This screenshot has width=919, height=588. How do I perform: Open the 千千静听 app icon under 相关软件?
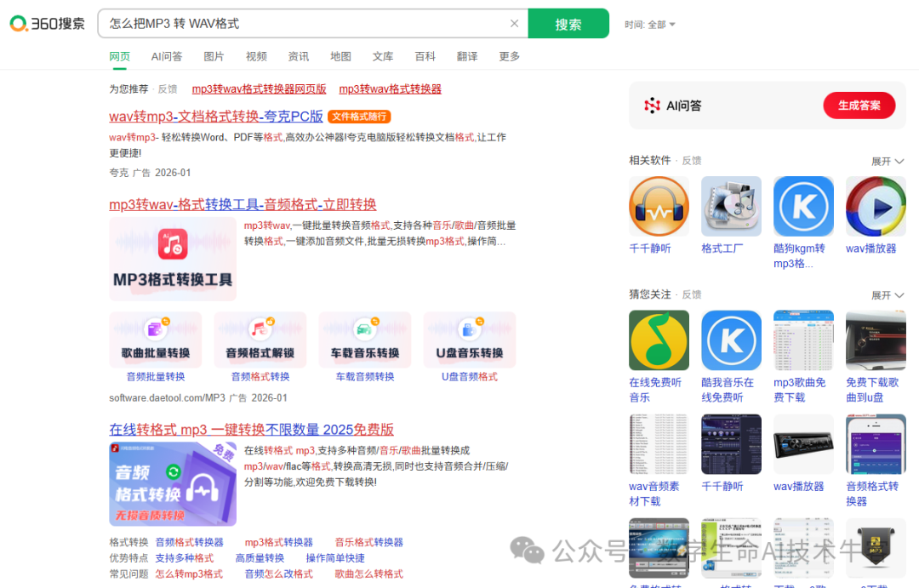659,206
